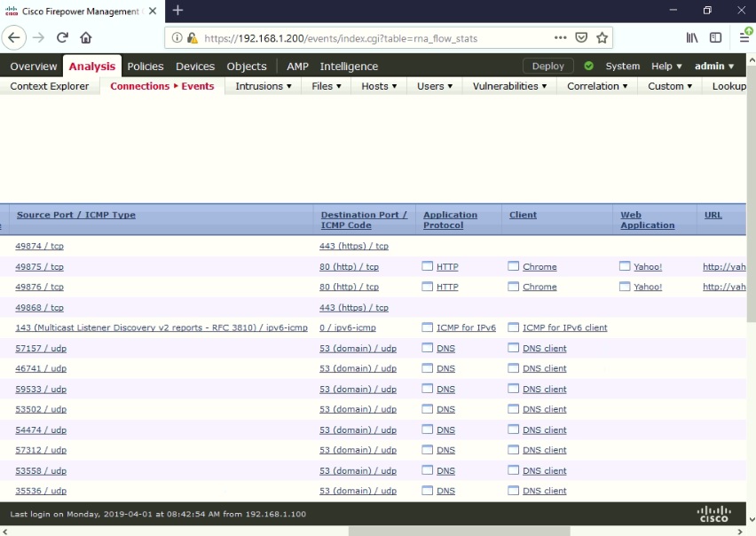Open the Hosts dropdown menu
This screenshot has width=756, height=536.
tap(378, 86)
